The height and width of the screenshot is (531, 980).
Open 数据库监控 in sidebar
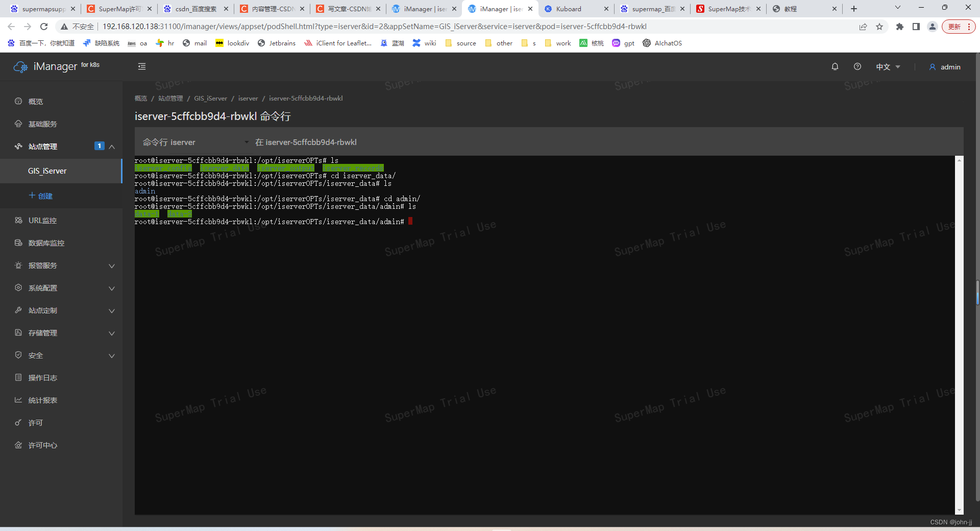tap(46, 243)
